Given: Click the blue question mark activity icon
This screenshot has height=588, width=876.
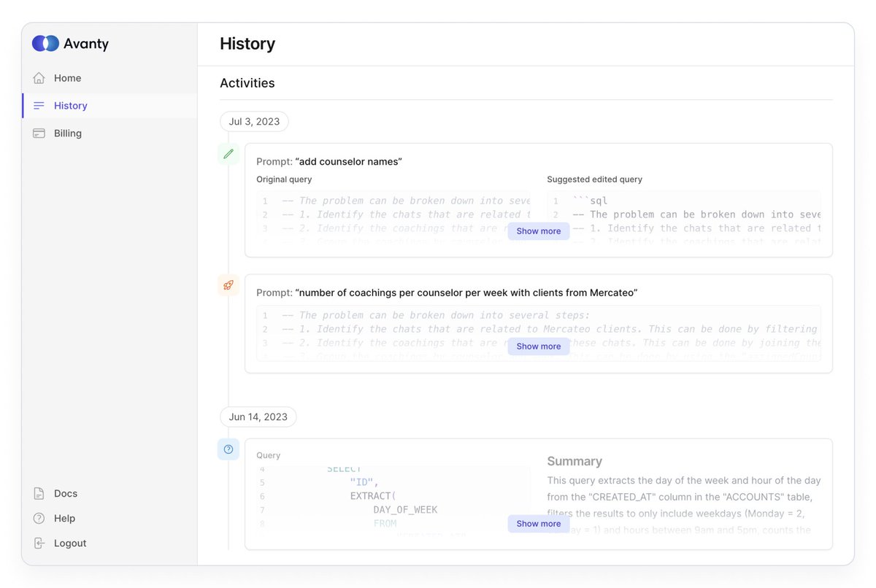Looking at the screenshot, I should 228,449.
